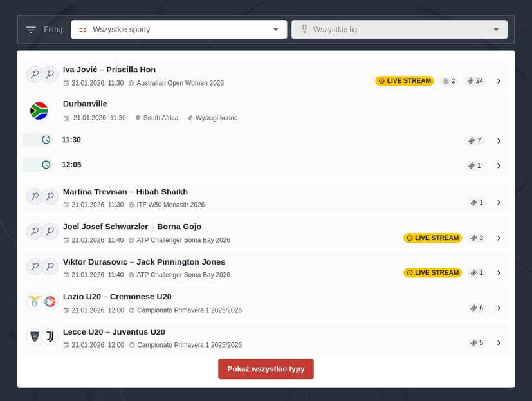Expand the 11:30 Durbanville race chevron
Screen dimensions: 532x401
[x=499, y=141]
